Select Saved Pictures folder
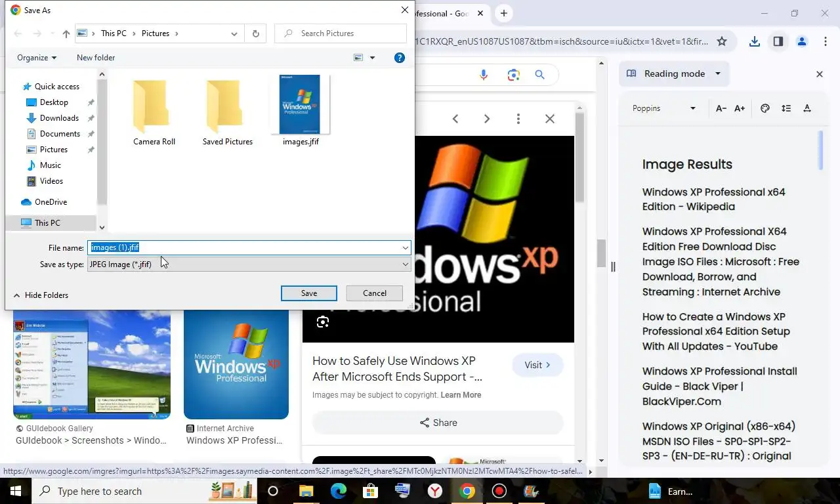Viewport: 840px width, 504px height. 228,110
